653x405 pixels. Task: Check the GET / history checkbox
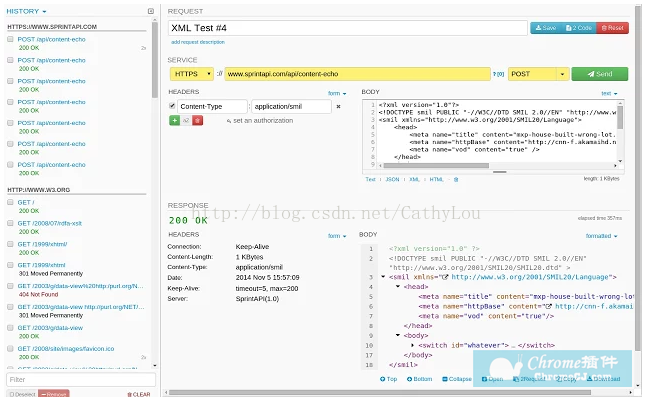point(10,202)
